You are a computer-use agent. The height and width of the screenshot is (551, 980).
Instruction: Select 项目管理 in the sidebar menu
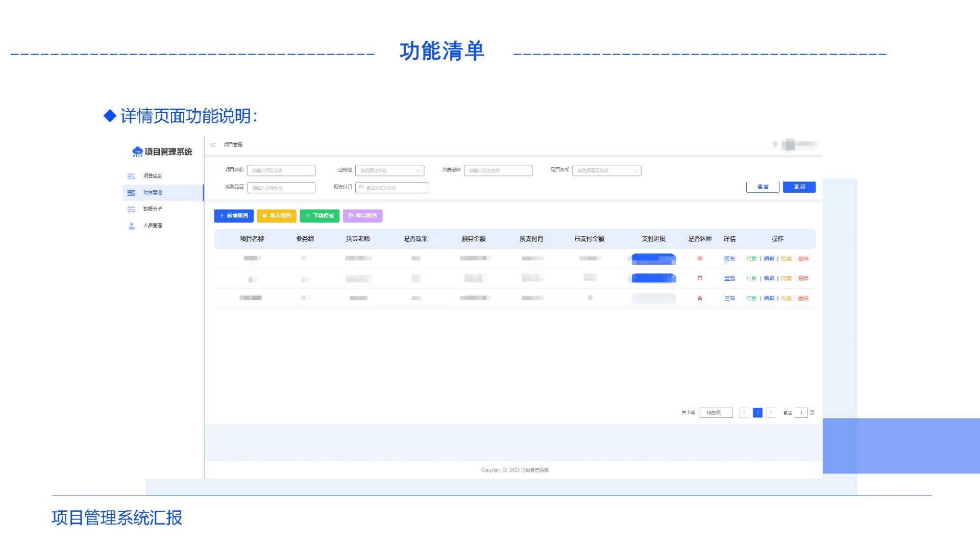[153, 193]
